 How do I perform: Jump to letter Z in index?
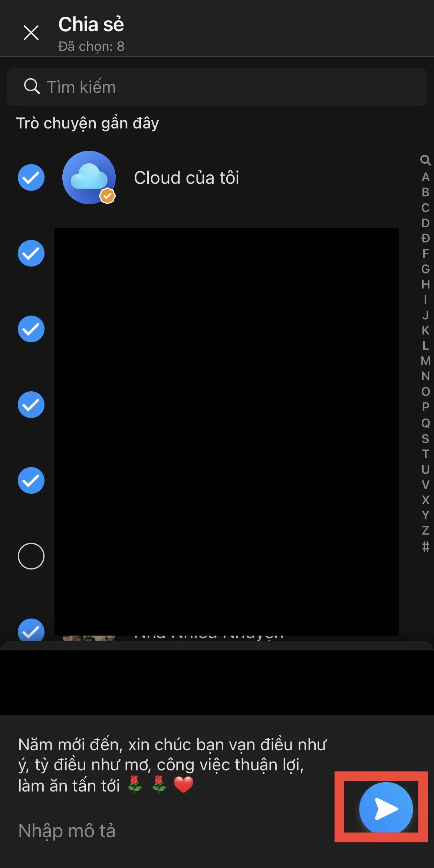point(425,530)
